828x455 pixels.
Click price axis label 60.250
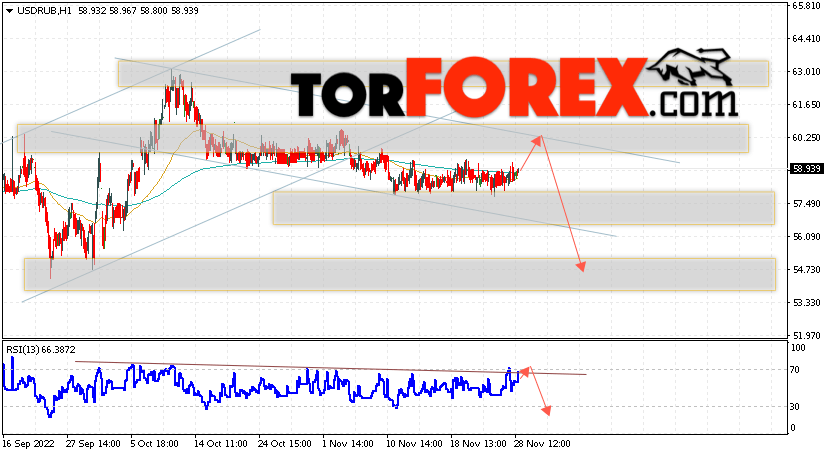806,137
